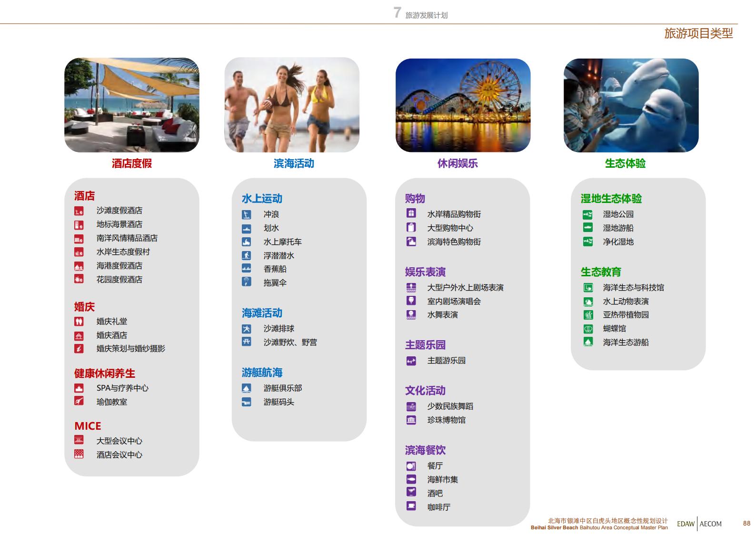Click the 旅游项目类型 page title
756x535 pixels.
click(x=698, y=33)
